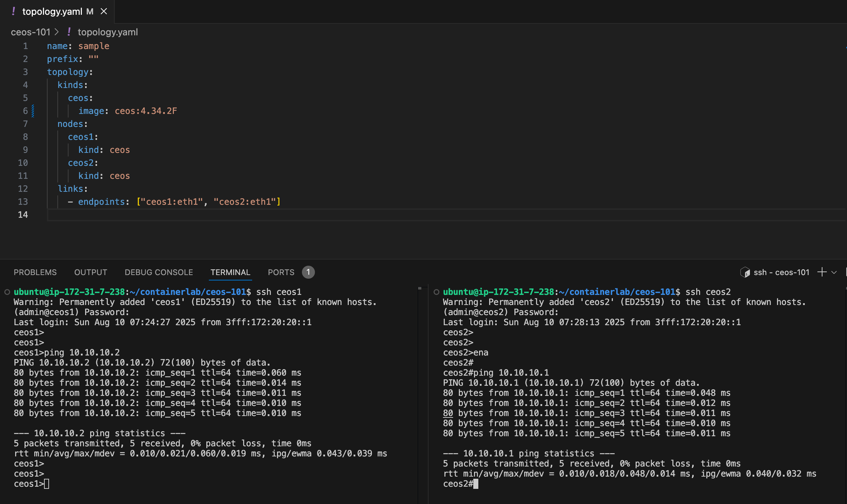Switch to the PROBLEMS panel tab

[x=35, y=272]
